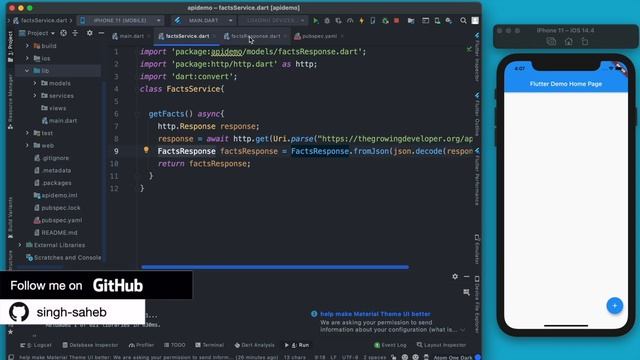Expand the ios folder
Image resolution: width=640 pixels, height=360 pixels.
[27, 58]
